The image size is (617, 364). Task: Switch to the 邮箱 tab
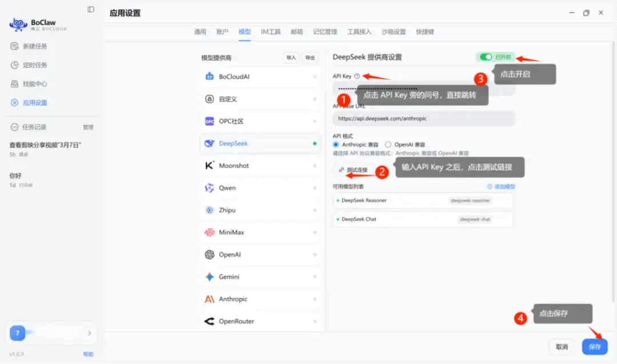pyautogui.click(x=297, y=32)
